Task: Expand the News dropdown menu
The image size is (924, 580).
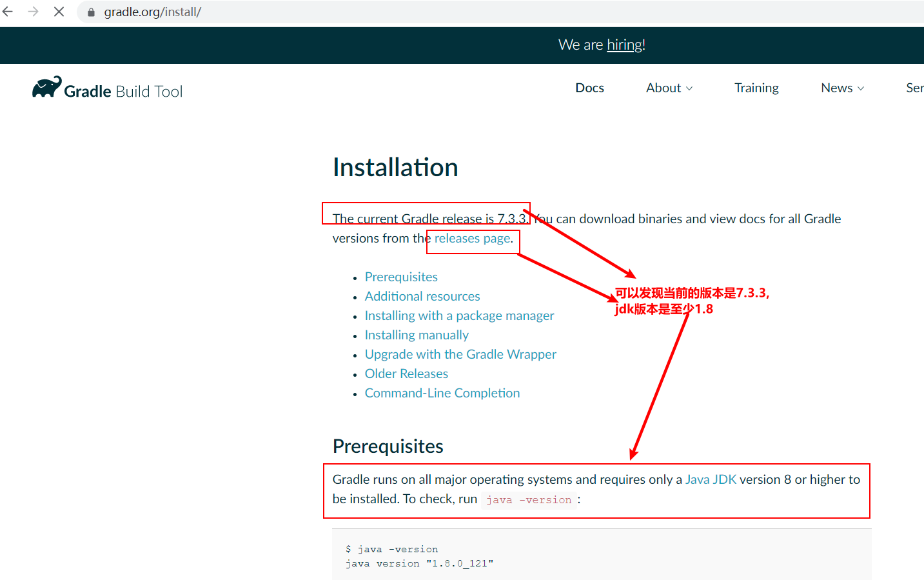Action: tap(842, 88)
